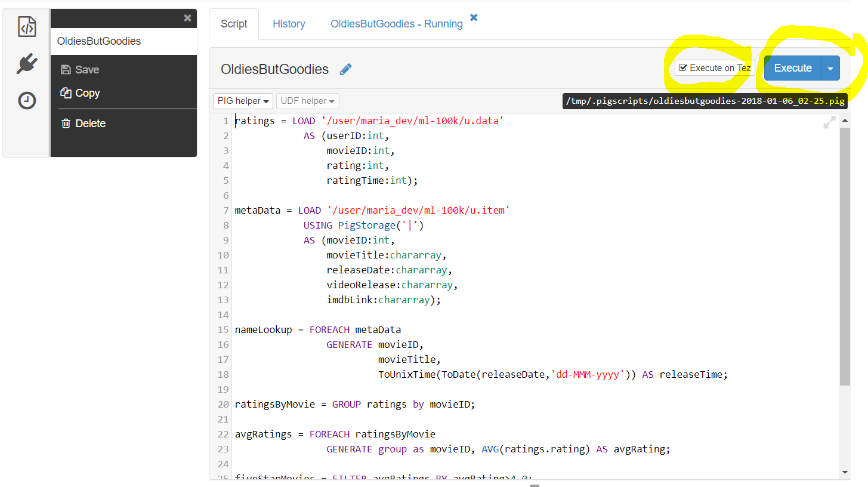Viewport: 868px width, 487px height.
Task: Toggle the Execute on Tez checkbox
Action: point(683,68)
